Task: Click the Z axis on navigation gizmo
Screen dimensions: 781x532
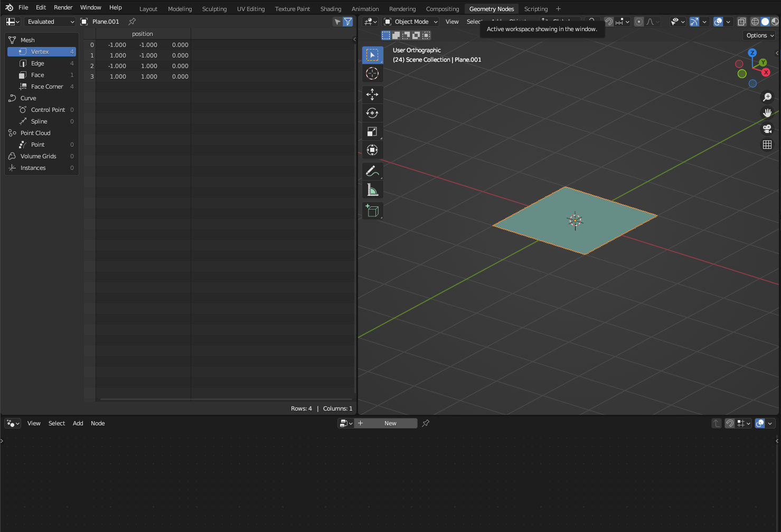Action: 752,53
